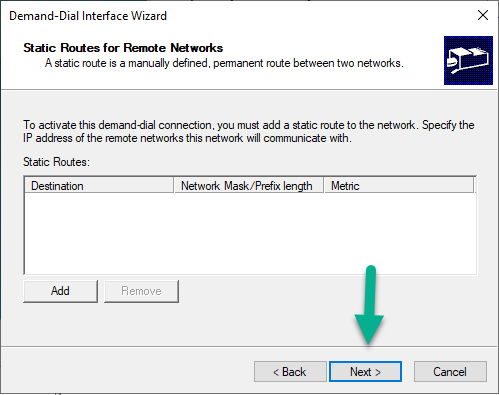The height and width of the screenshot is (395, 499).
Task: Close the wizard with the X button
Action: 483,15
